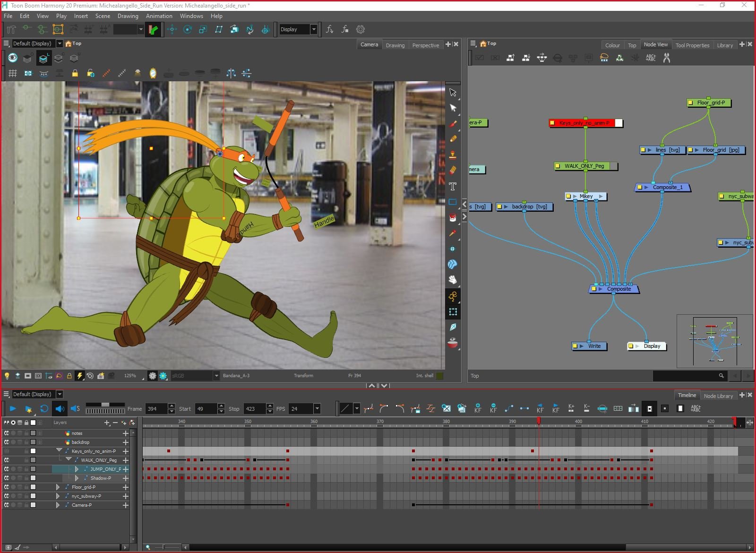Toggle the bulb icon in Camera status bar
This screenshot has width=756, height=553.
pyautogui.click(x=7, y=376)
